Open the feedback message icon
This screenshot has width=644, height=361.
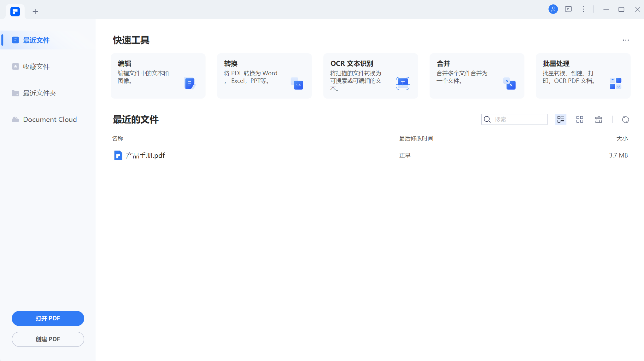[568, 9]
